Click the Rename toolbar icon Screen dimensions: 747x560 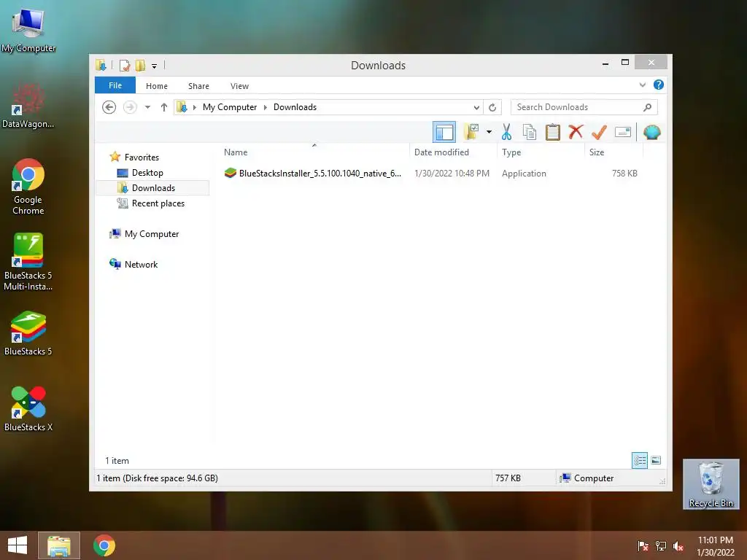(623, 132)
